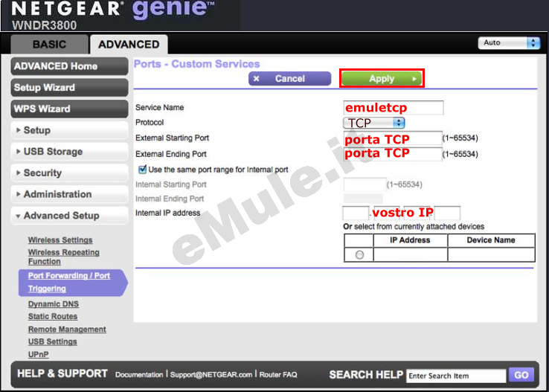
Task: Switch to the BASIC tab
Action: point(49,45)
